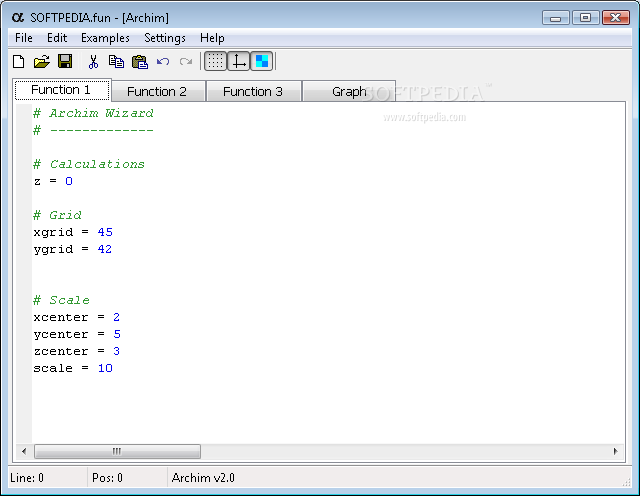Click the scrollbar right arrow
Screen dimensions: 640x496
[616, 452]
